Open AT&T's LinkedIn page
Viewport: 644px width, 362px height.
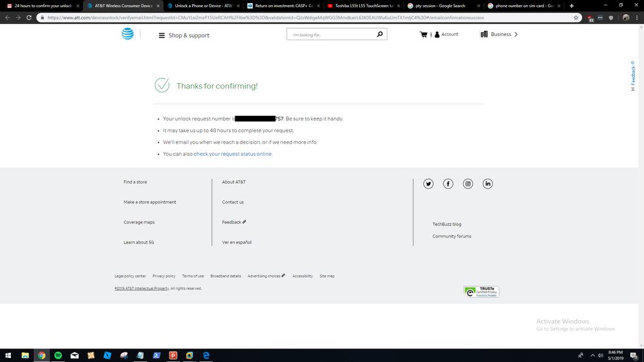(488, 184)
